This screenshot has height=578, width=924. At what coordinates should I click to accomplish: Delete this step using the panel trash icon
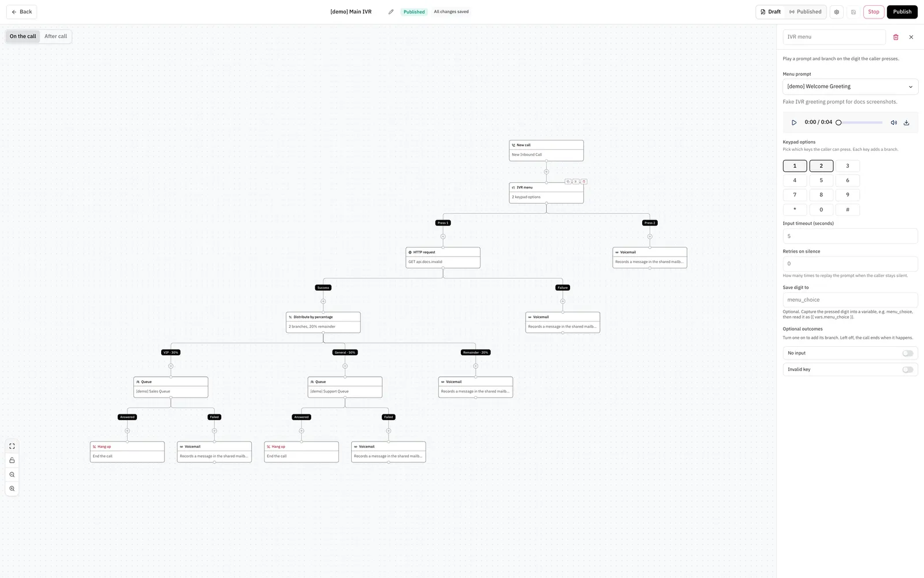pos(896,37)
